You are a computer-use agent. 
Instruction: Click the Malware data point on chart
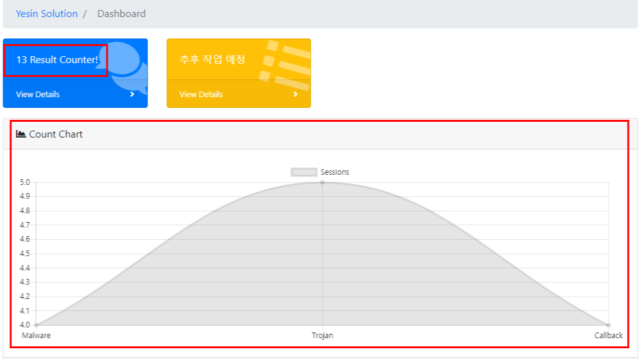[x=36, y=326]
